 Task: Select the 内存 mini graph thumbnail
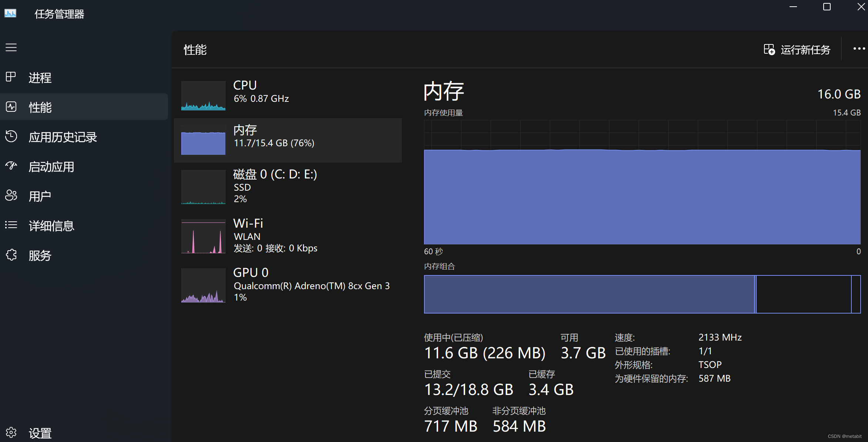[203, 140]
